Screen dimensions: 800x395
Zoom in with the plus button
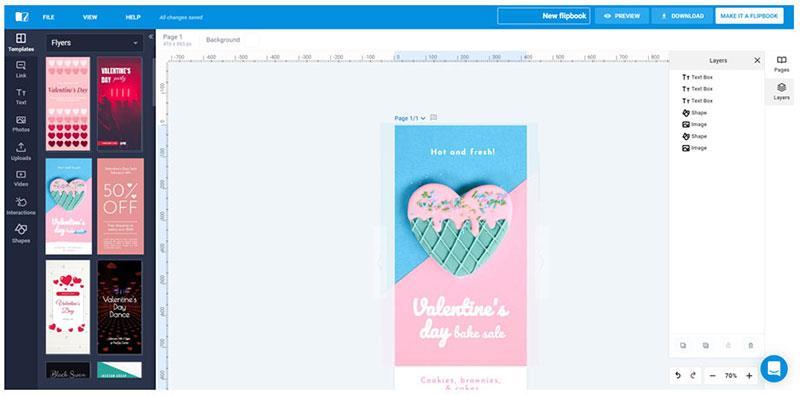tap(749, 376)
